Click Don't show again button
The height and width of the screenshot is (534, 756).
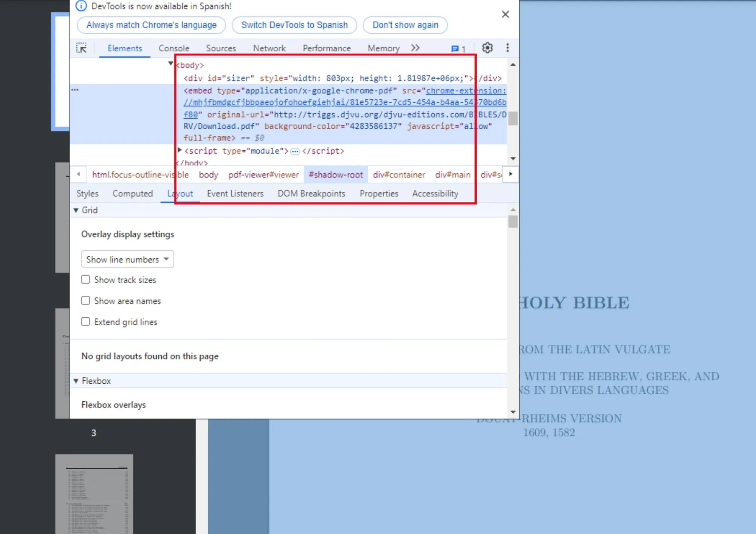(x=405, y=24)
